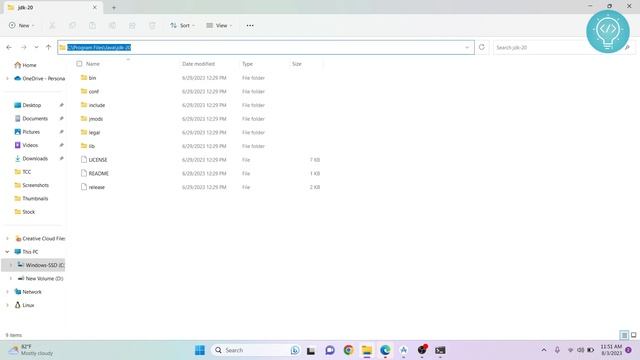
Task: Click the Rename icon in toolbar
Action: tap(112, 26)
